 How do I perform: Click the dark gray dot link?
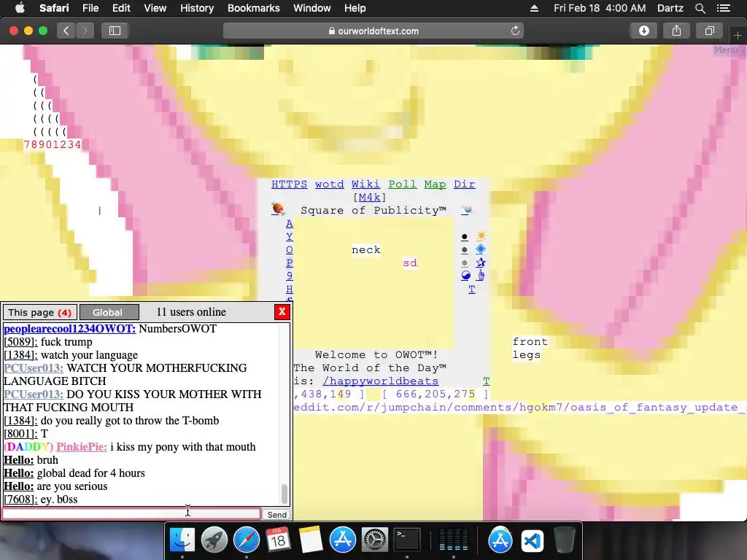click(x=465, y=249)
